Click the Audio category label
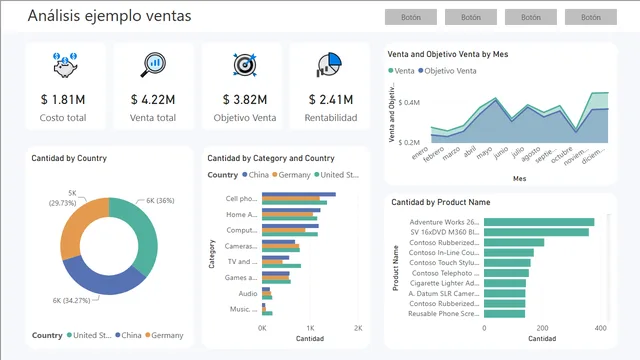 click(248, 293)
